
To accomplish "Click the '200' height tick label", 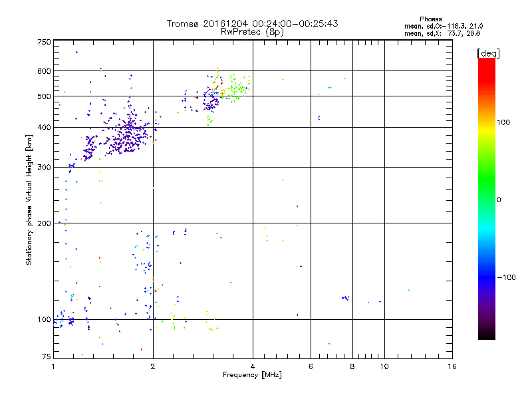I will (x=44, y=223).
